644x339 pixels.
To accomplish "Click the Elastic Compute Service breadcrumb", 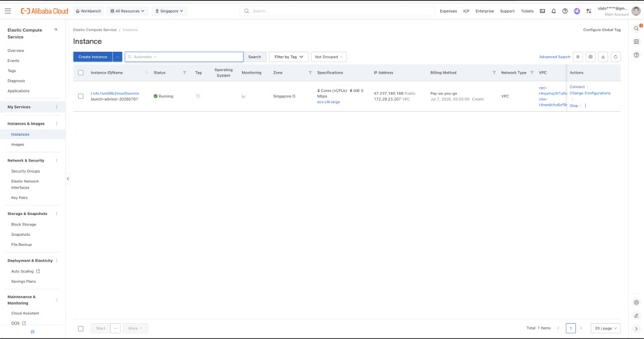I will [95, 30].
